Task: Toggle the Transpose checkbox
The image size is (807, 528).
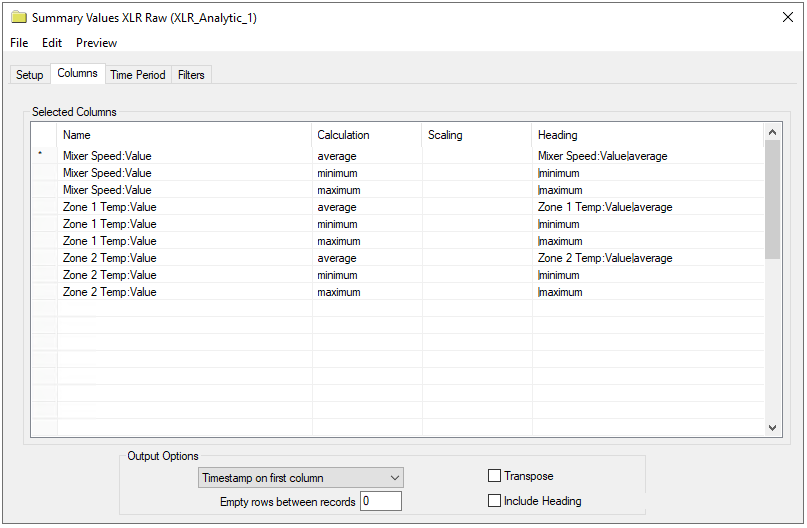Action: click(x=494, y=476)
